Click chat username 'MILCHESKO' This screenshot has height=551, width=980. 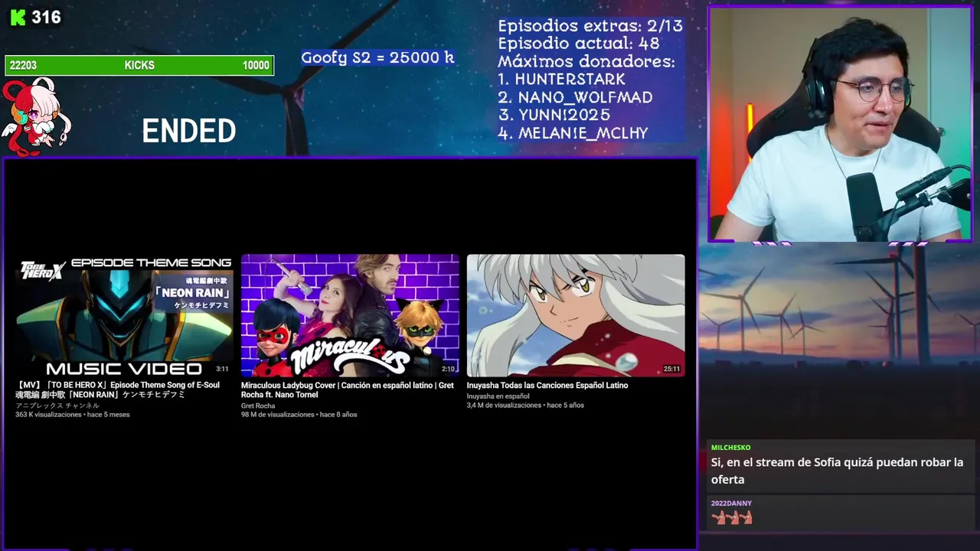pos(730,448)
